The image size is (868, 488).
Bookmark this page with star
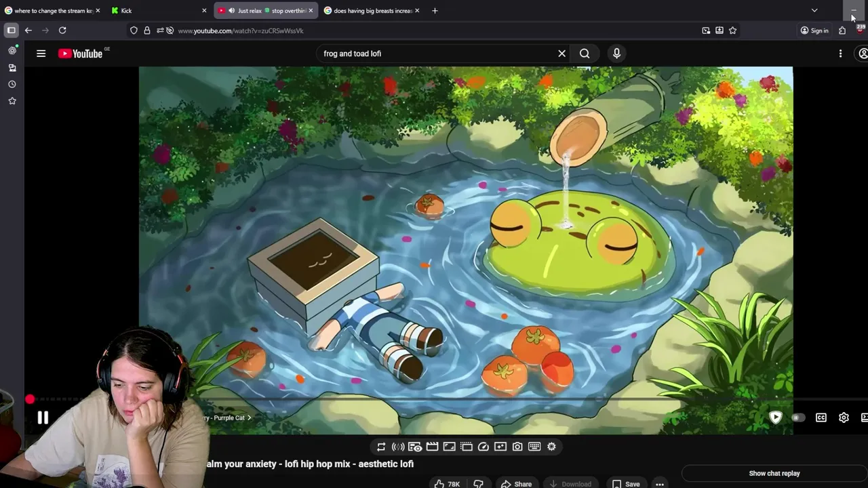[x=732, y=30]
